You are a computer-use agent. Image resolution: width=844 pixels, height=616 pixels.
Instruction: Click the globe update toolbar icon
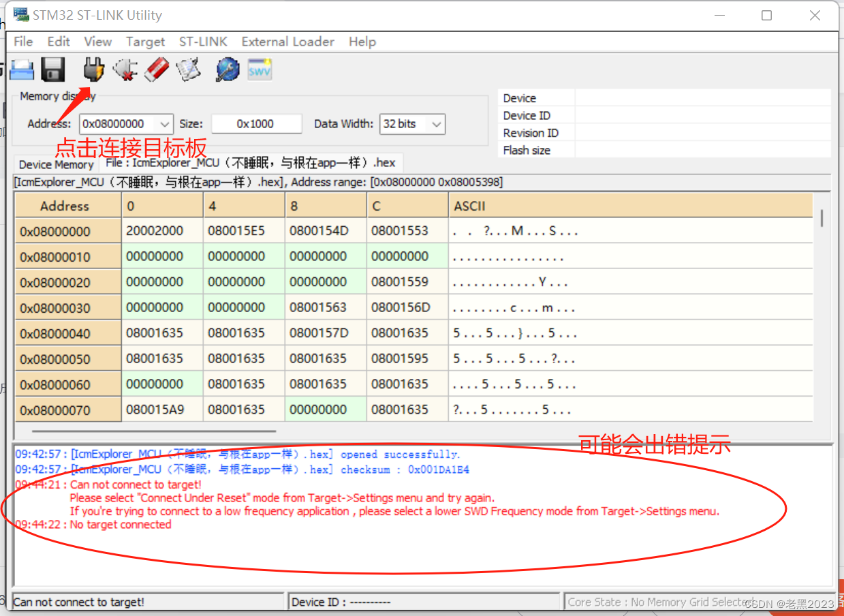tap(228, 69)
